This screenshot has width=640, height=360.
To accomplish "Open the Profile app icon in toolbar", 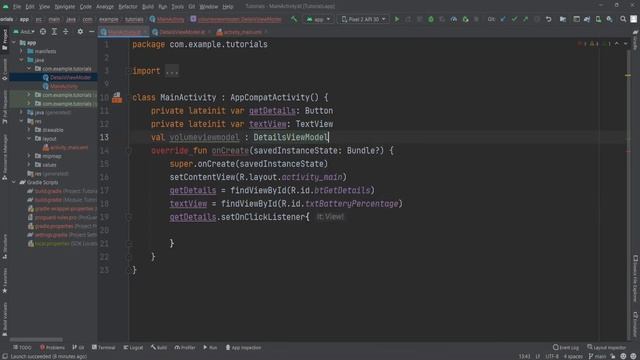I will 453,19.
